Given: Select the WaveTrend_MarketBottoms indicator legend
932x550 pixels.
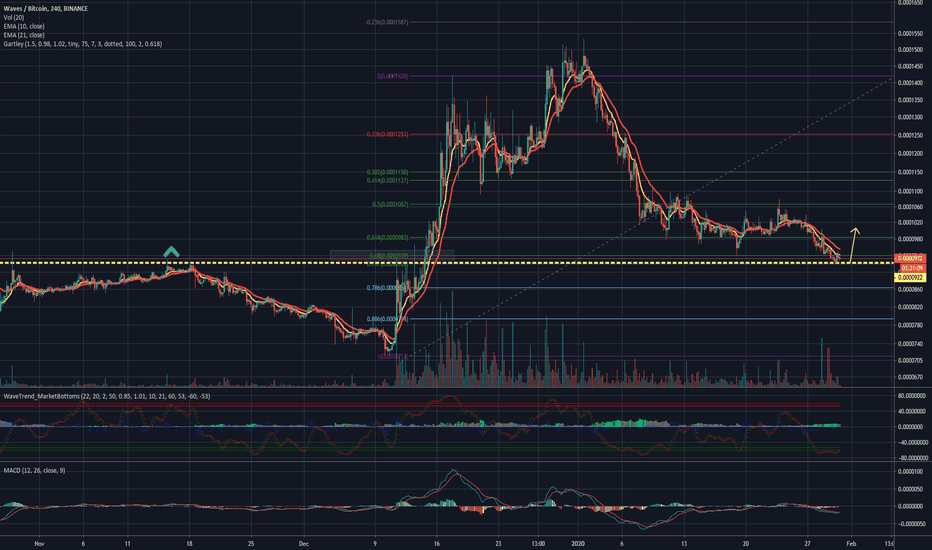Looking at the screenshot, I should point(106,396).
